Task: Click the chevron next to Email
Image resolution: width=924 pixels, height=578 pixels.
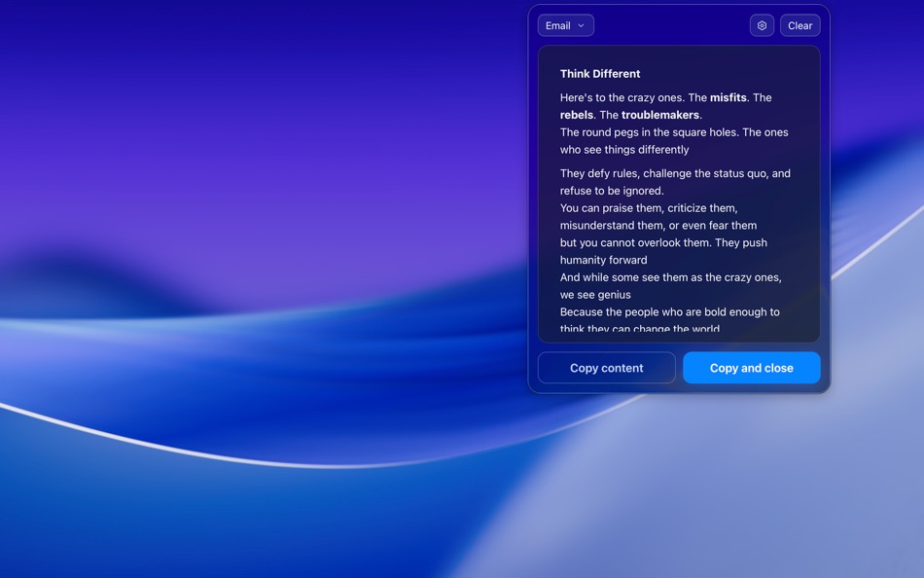Action: tap(580, 25)
